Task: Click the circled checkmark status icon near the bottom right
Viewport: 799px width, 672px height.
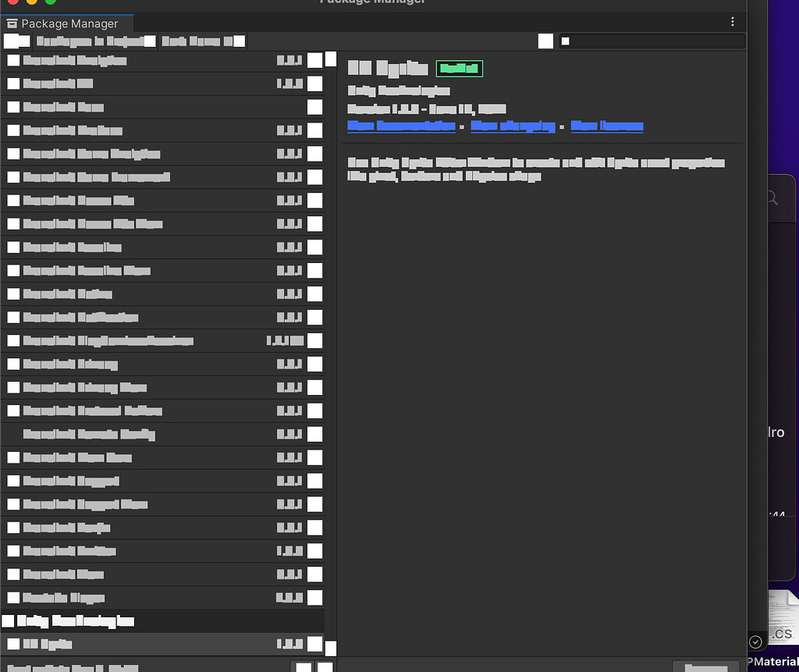Action: click(755, 641)
